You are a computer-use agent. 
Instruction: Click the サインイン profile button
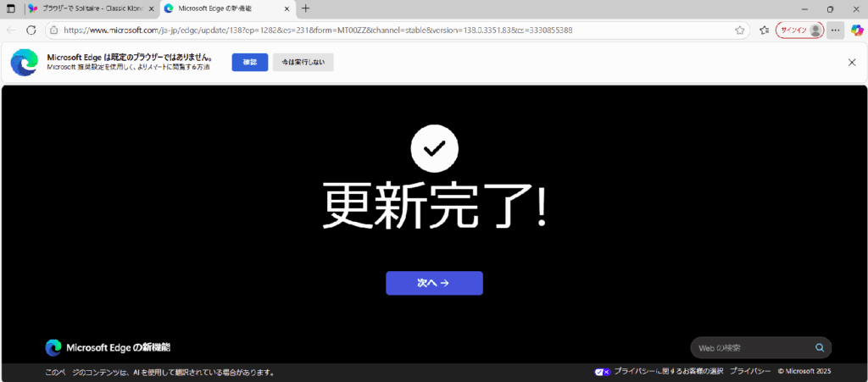click(x=799, y=30)
